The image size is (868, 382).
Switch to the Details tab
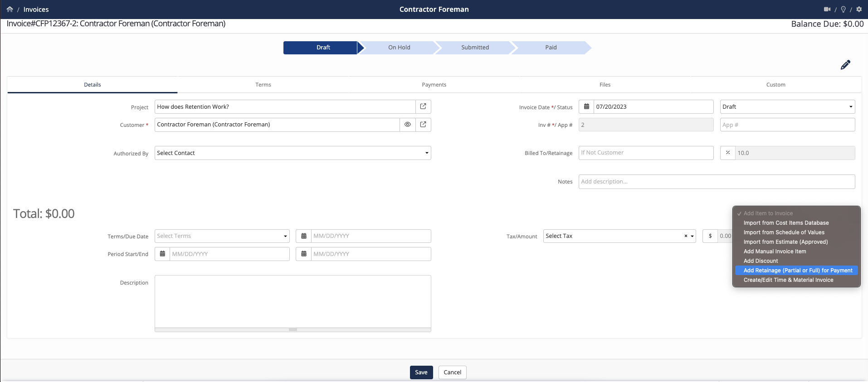93,85
